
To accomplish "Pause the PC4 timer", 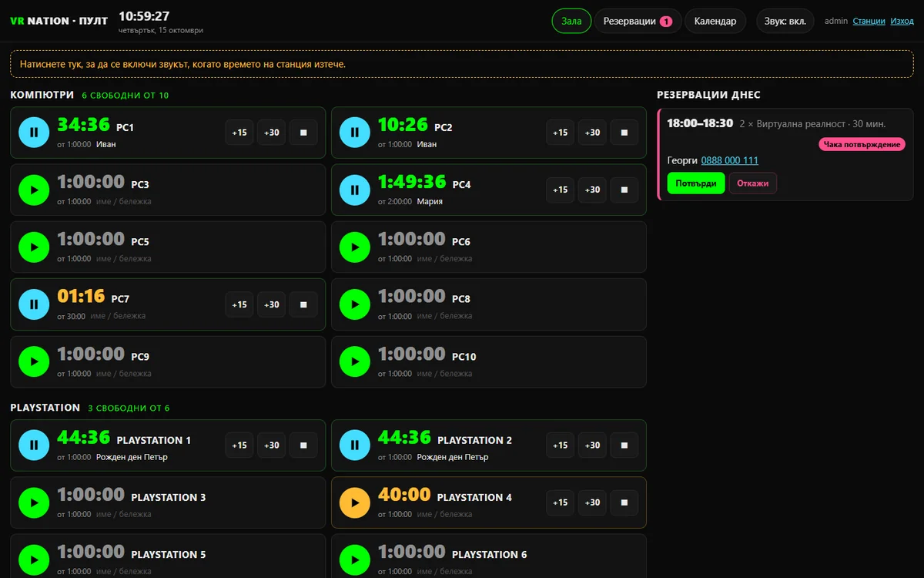I will tap(355, 190).
